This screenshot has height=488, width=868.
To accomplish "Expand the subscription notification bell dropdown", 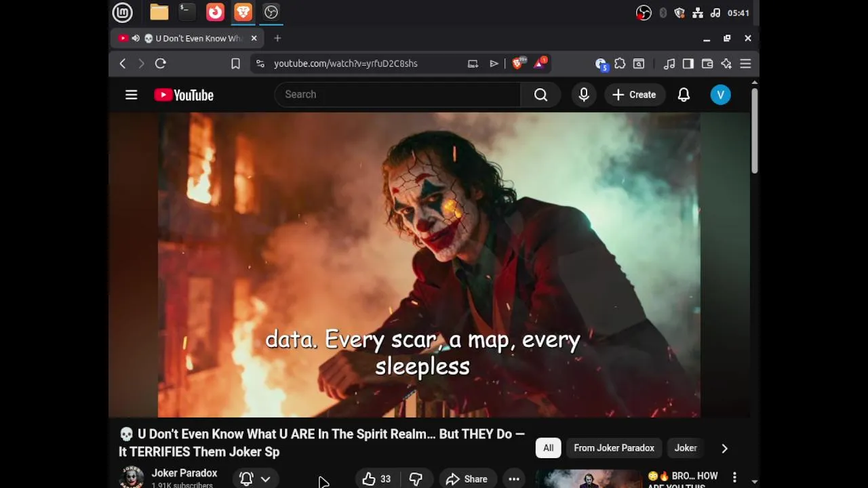I will [255, 479].
